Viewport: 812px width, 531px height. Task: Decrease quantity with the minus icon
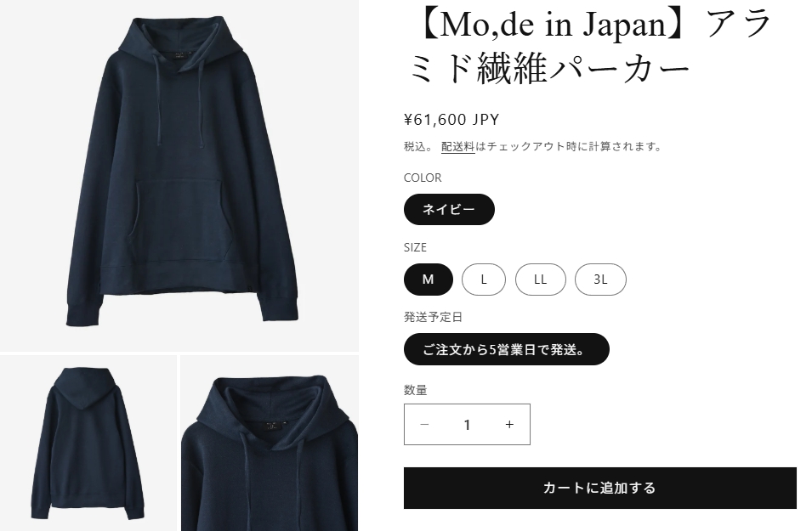[424, 425]
